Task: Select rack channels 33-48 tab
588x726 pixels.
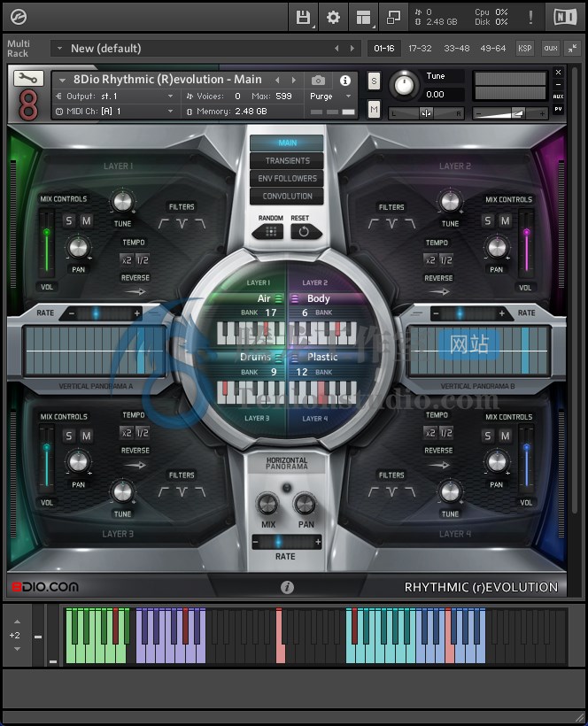Action: coord(457,48)
